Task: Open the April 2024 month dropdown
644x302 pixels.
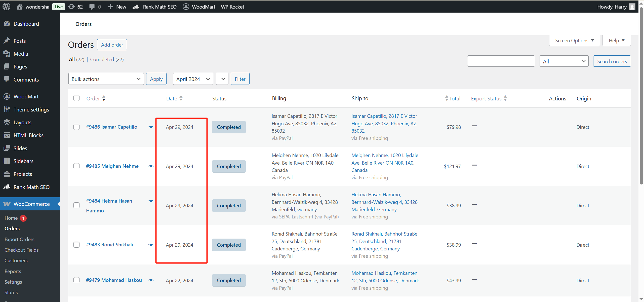Action: pyautogui.click(x=193, y=79)
